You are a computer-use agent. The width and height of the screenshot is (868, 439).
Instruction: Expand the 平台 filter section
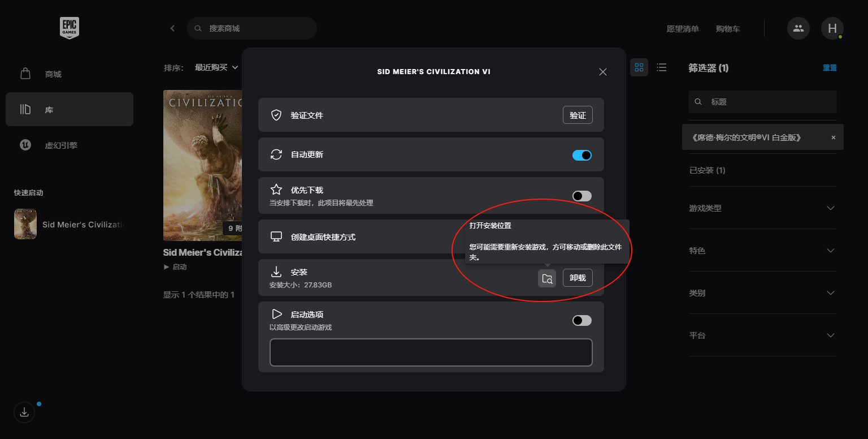[762, 335]
